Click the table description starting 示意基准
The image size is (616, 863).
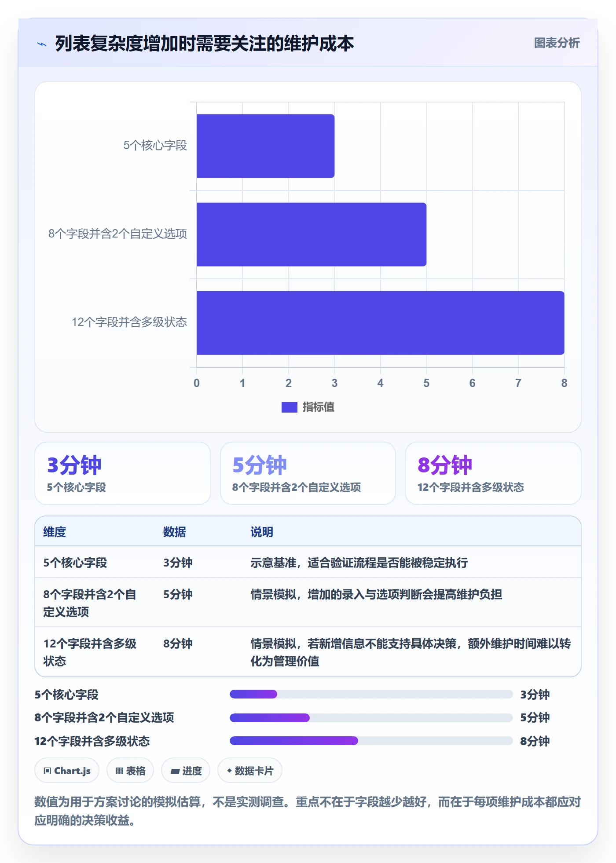click(359, 563)
